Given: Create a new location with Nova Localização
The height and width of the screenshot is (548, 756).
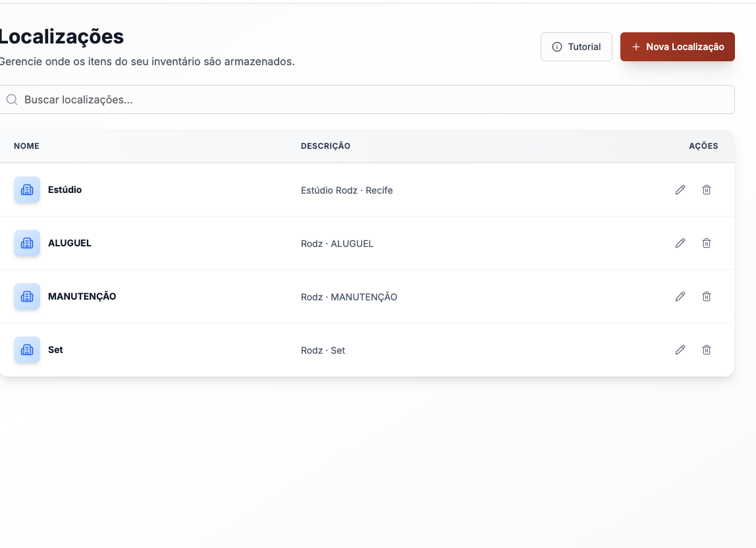Looking at the screenshot, I should coord(678,47).
